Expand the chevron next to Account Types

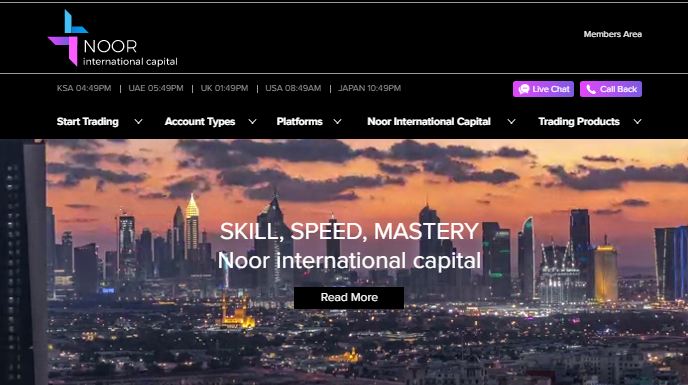[252, 122]
